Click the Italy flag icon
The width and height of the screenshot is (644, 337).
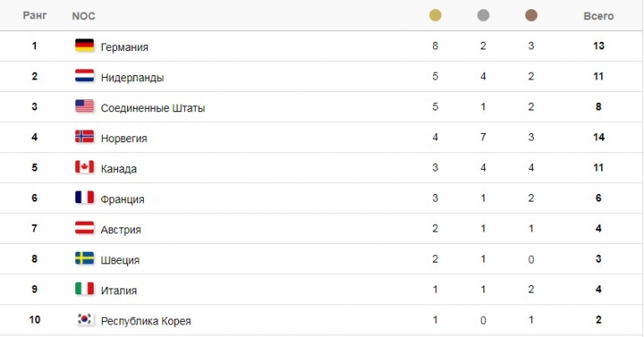coord(84,288)
